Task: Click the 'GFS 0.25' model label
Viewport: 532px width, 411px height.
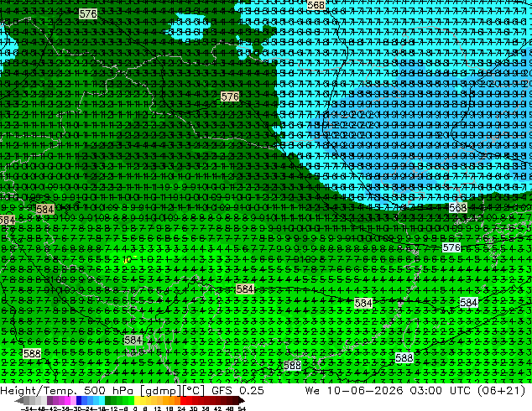Action: (237, 390)
